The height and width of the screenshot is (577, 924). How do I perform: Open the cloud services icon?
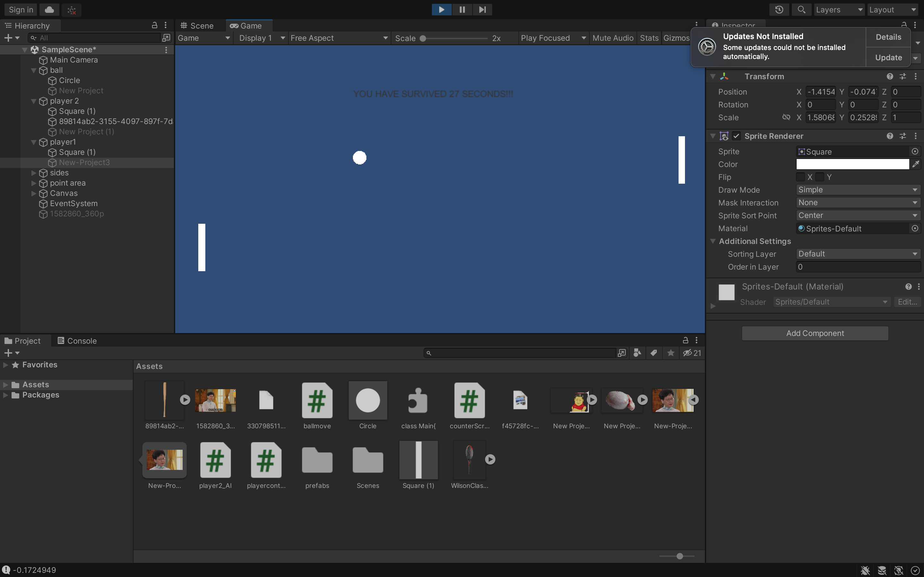[x=49, y=10]
